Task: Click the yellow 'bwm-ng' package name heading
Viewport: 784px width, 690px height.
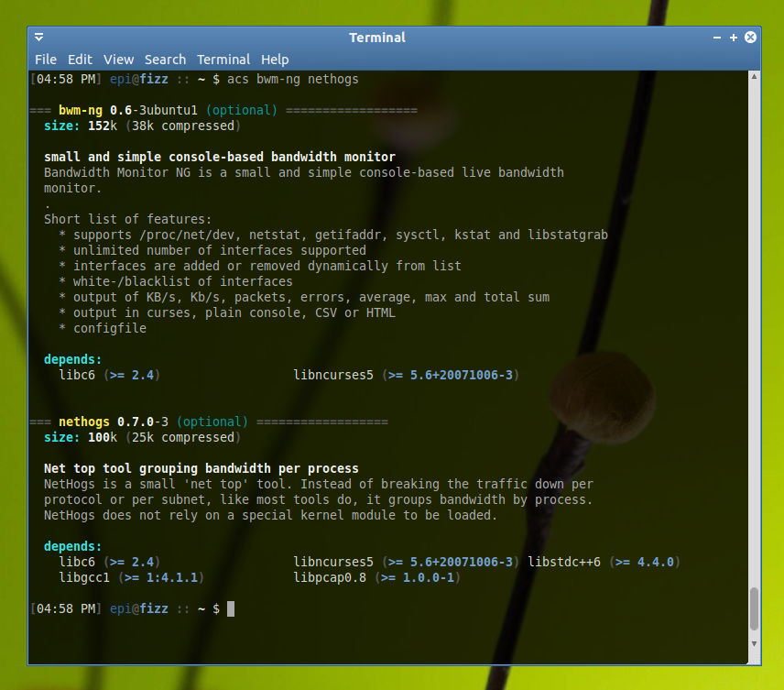Action: point(81,110)
